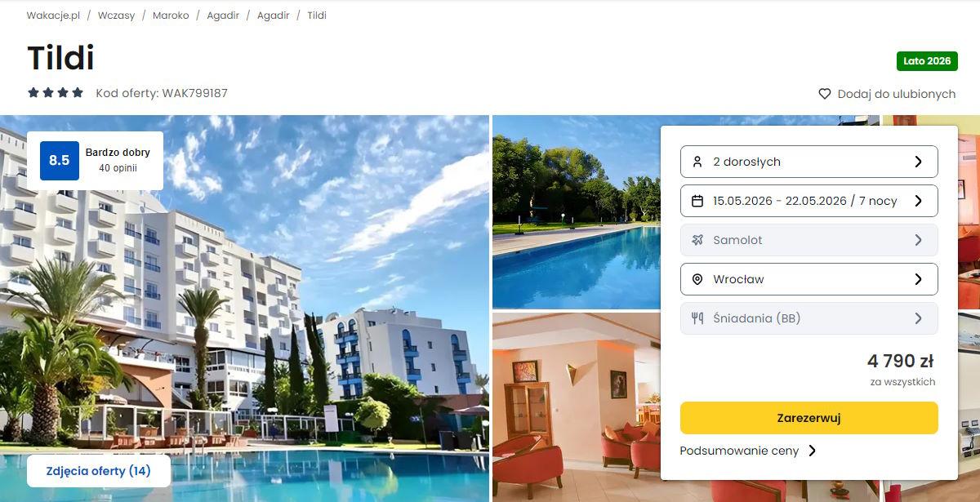Expand Podsumowanie ceny price summary
This screenshot has width=980, height=502.
[x=748, y=451]
